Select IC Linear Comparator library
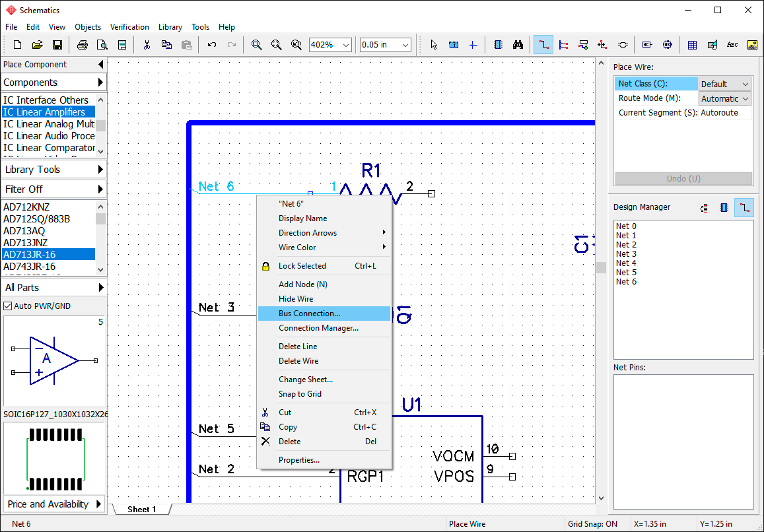The image size is (764, 532). click(48, 148)
